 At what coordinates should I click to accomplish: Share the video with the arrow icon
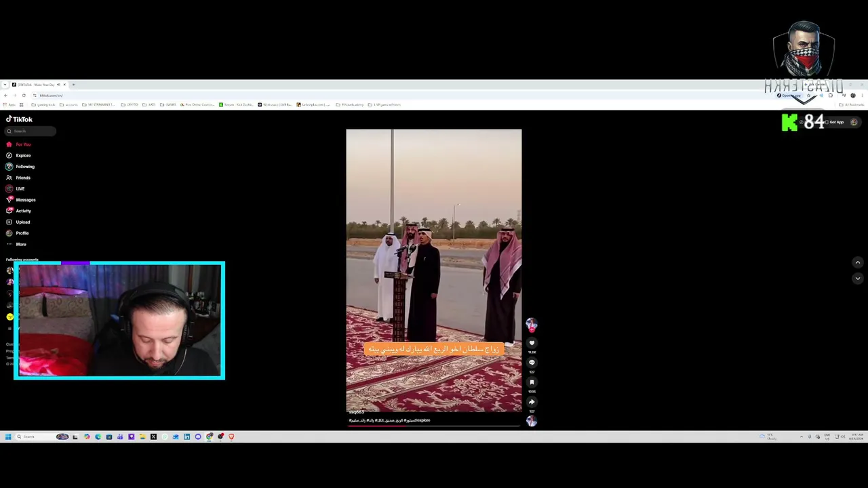[532, 402]
